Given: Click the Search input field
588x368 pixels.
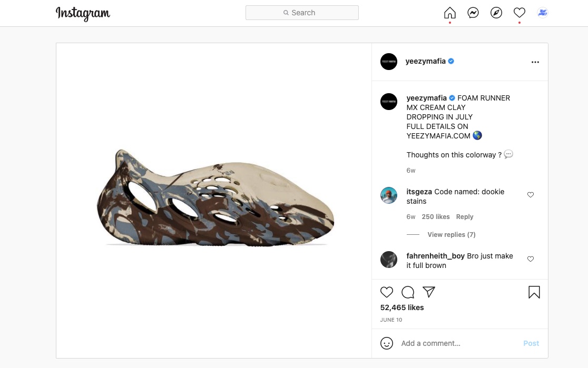Looking at the screenshot, I should point(302,13).
